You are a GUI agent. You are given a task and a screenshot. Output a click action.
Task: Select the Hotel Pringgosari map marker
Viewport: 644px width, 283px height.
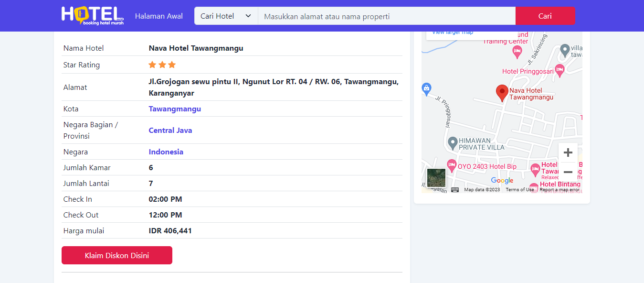[x=560, y=71]
